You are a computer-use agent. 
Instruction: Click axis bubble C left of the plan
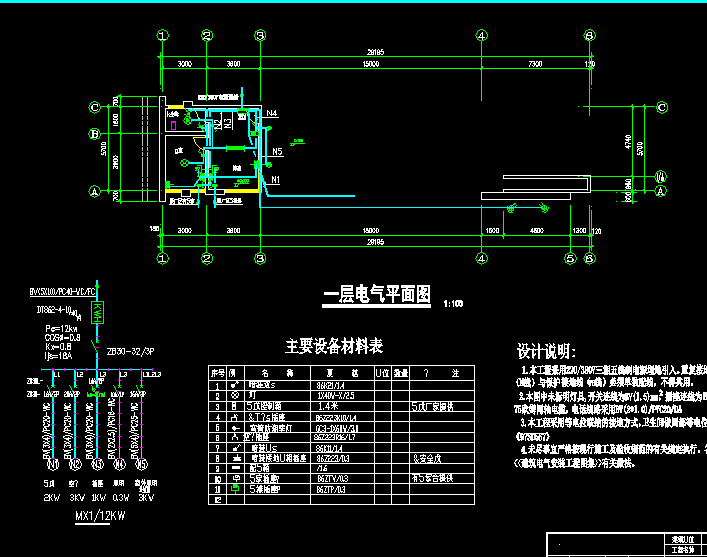click(x=95, y=107)
